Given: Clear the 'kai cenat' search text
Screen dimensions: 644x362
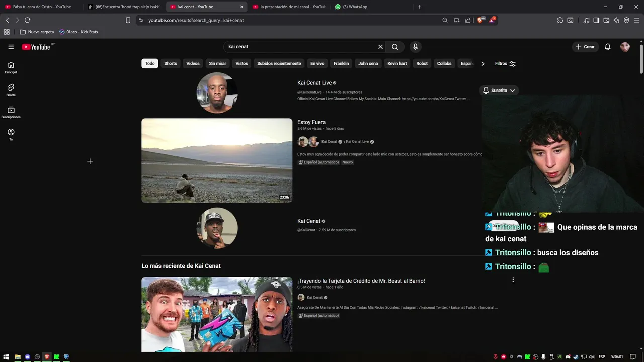Looking at the screenshot, I should pyautogui.click(x=380, y=47).
